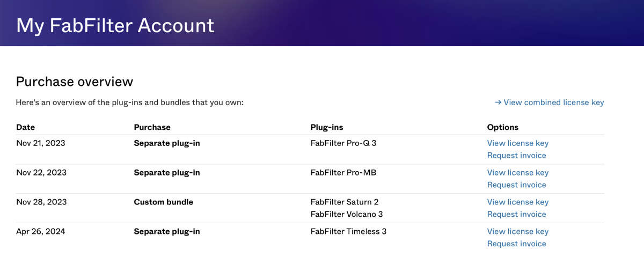Request invoice for the Nov 21, 2023 purchase
Screen dimensions: 644x264
click(x=517, y=156)
